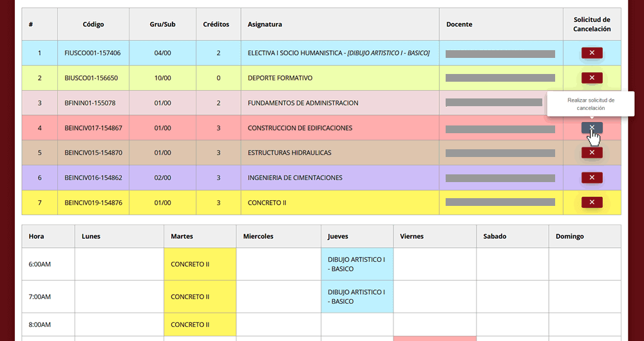
Task: Select the Créditos column header
Action: pyautogui.click(x=216, y=24)
